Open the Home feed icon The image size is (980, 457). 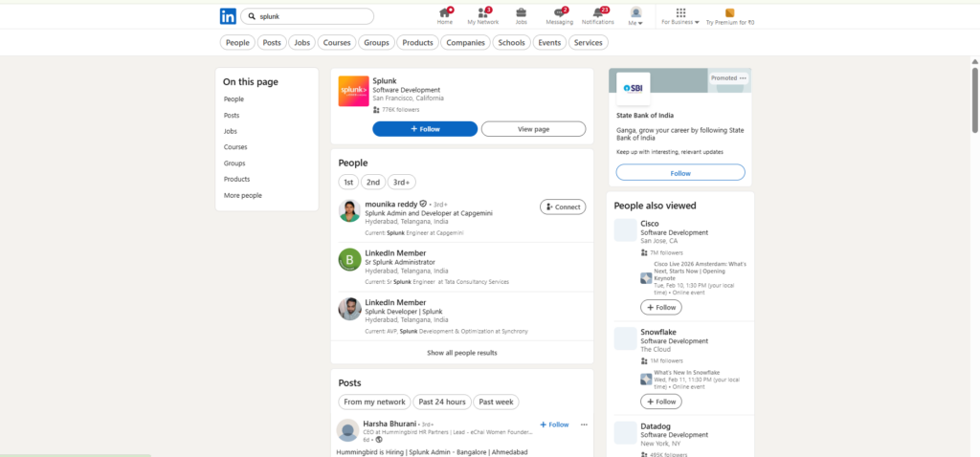[445, 12]
